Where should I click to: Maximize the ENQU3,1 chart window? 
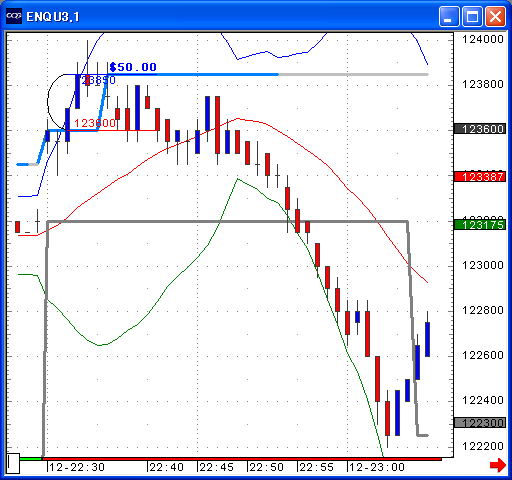[x=472, y=16]
